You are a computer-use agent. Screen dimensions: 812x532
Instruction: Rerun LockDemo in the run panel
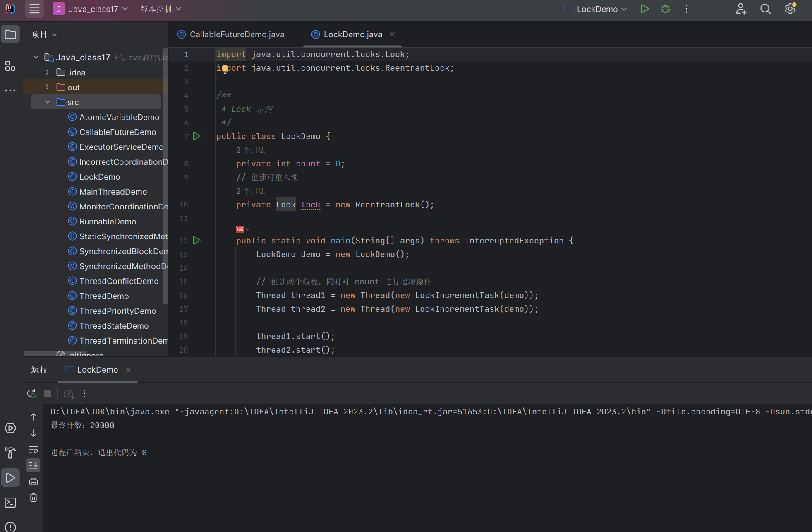tap(31, 393)
